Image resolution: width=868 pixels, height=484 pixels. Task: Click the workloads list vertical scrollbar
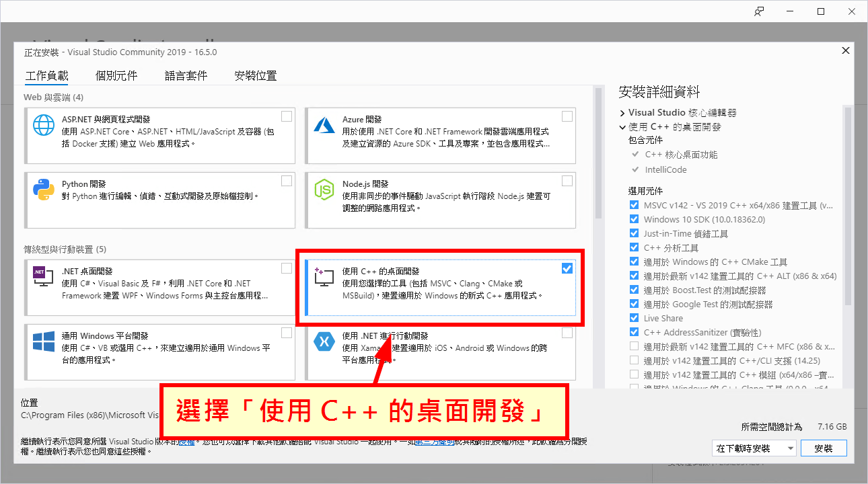598,155
